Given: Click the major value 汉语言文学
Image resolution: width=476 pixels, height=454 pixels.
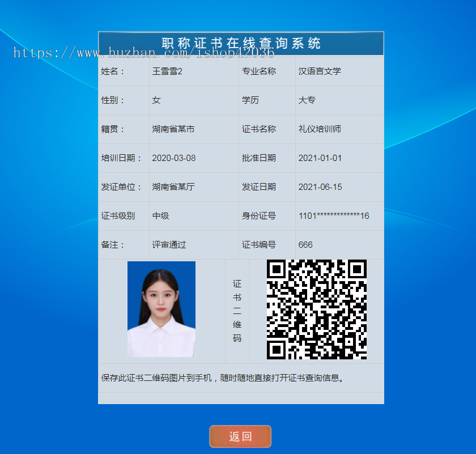Looking at the screenshot, I should (x=320, y=71).
